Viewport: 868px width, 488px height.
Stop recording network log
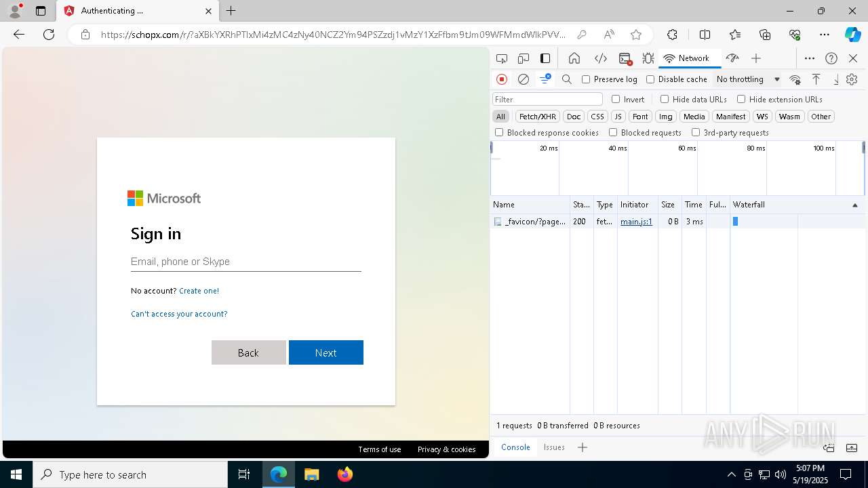pyautogui.click(x=502, y=79)
